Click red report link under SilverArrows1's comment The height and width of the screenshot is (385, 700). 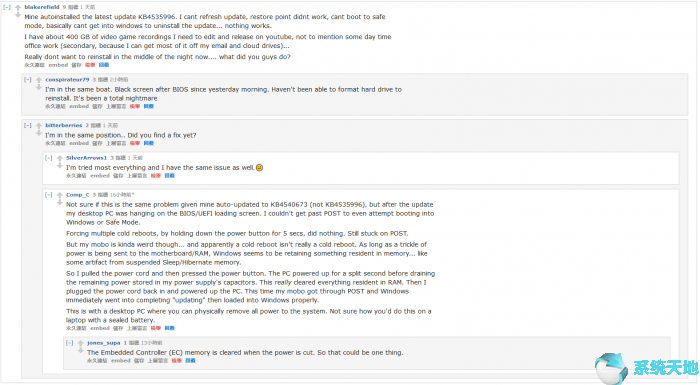155,176
